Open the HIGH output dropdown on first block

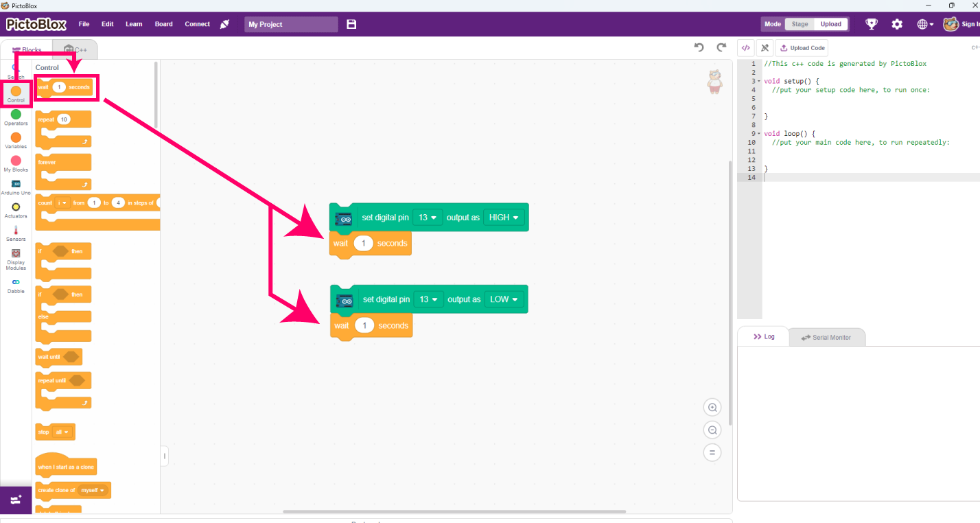[x=505, y=218]
